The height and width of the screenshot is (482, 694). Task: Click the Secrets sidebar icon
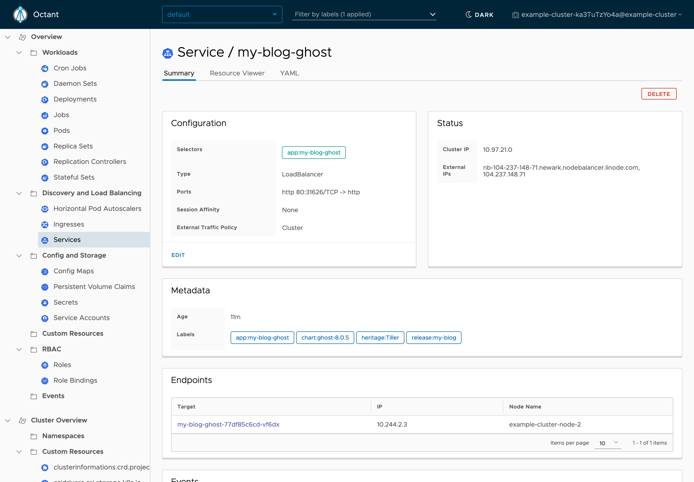click(x=45, y=302)
